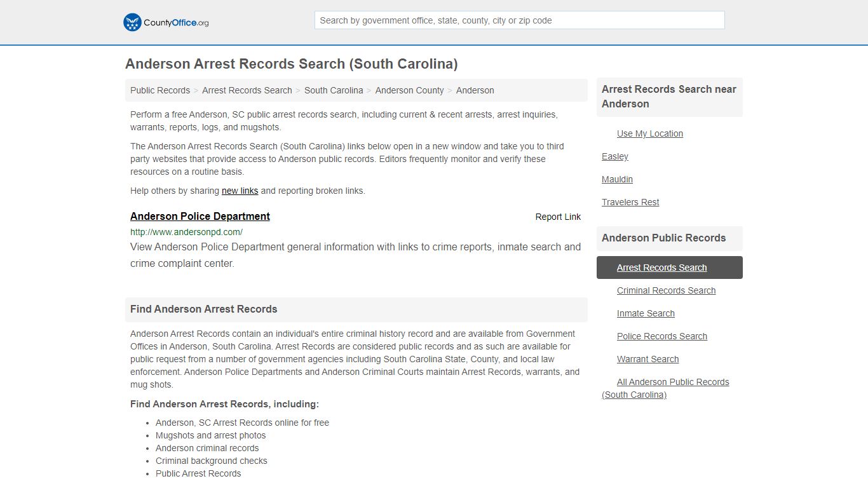Screen dimensions: 868x488
Task: Open the Arrest Records Search breadcrumb
Action: pyautogui.click(x=247, y=90)
